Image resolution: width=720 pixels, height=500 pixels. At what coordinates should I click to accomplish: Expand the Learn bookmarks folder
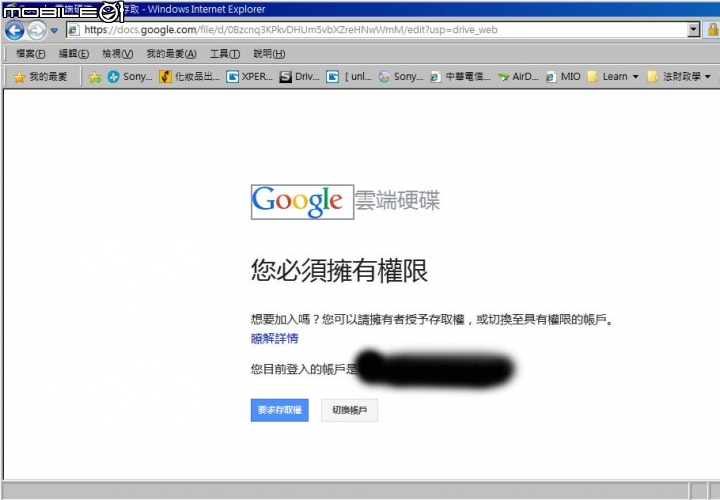coord(613,77)
